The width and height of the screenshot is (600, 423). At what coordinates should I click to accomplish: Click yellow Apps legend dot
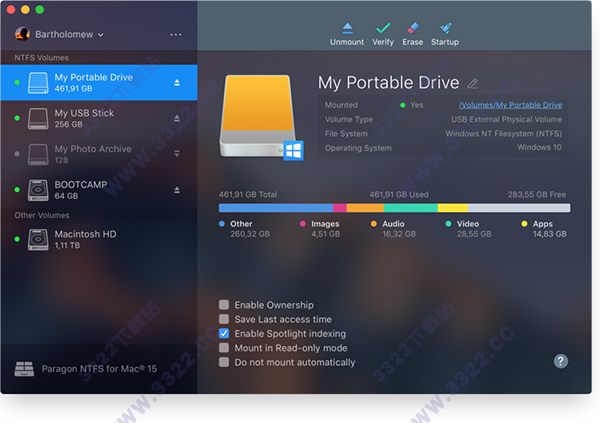tap(524, 224)
